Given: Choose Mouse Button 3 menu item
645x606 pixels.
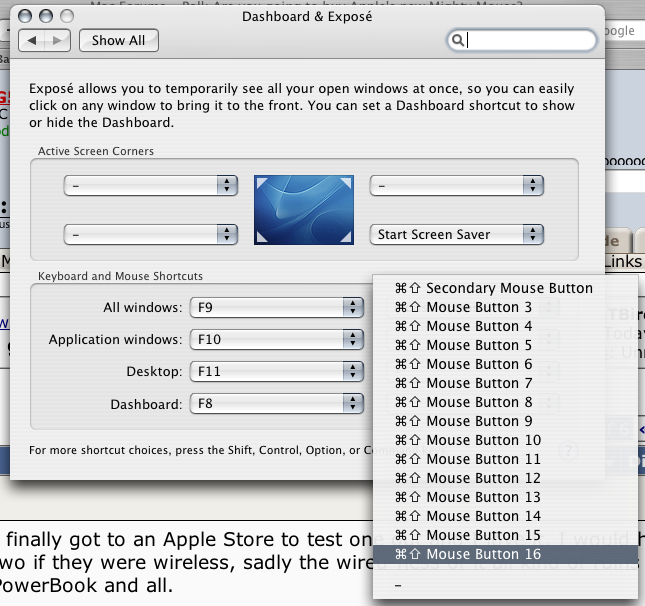Looking at the screenshot, I should click(506, 307).
